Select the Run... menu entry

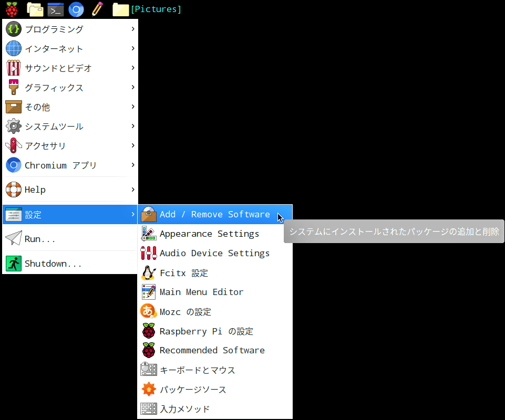tap(70, 238)
